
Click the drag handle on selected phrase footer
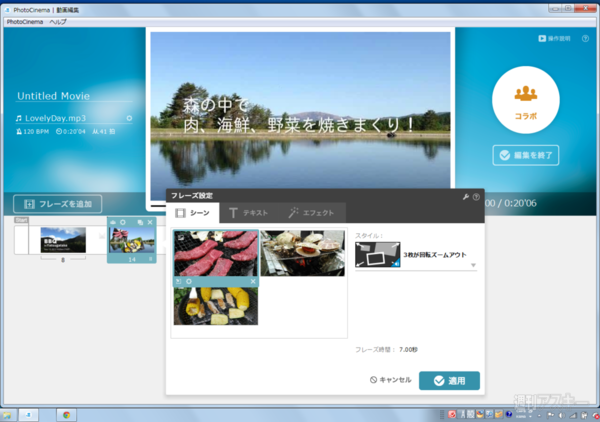[150, 259]
